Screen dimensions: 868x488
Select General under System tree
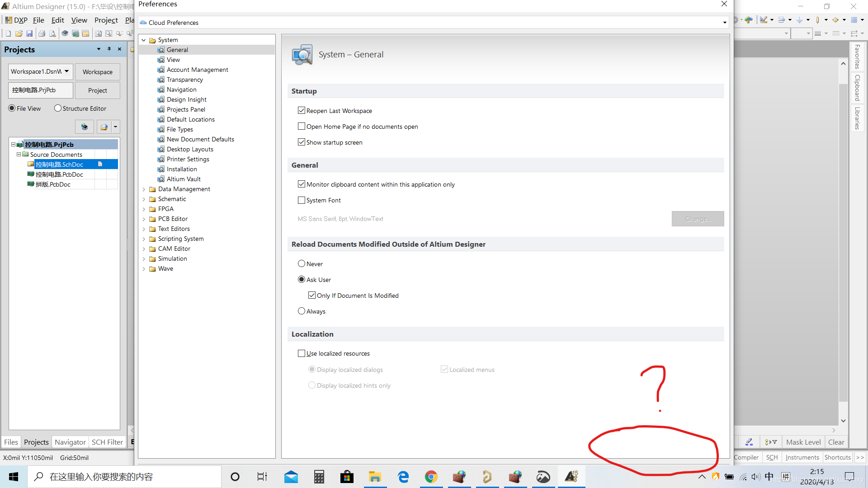tap(176, 49)
